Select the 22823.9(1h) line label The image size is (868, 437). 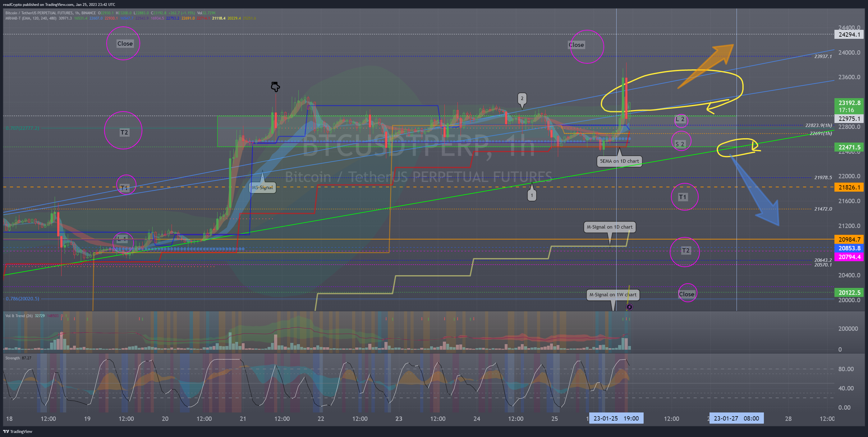(819, 125)
